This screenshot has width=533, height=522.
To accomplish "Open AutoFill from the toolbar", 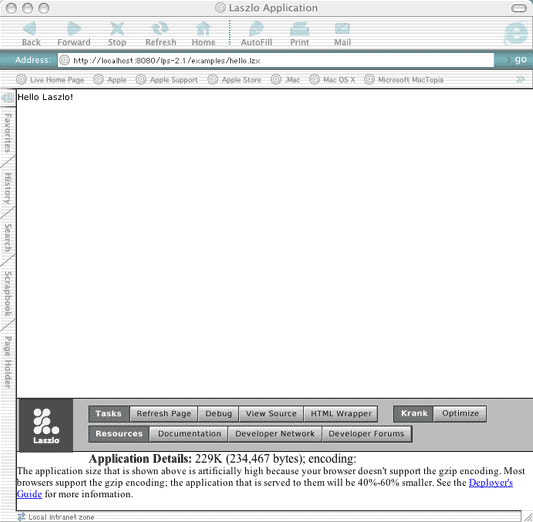I will click(x=256, y=29).
